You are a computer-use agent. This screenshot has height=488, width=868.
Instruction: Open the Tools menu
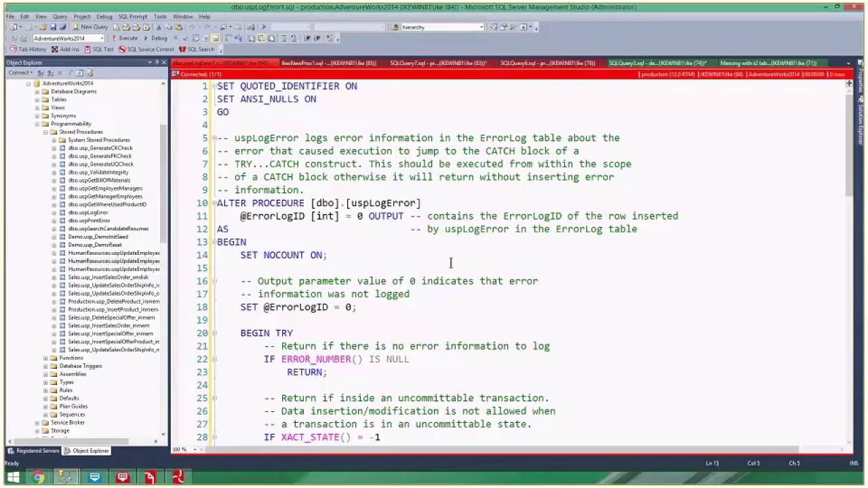click(x=160, y=16)
